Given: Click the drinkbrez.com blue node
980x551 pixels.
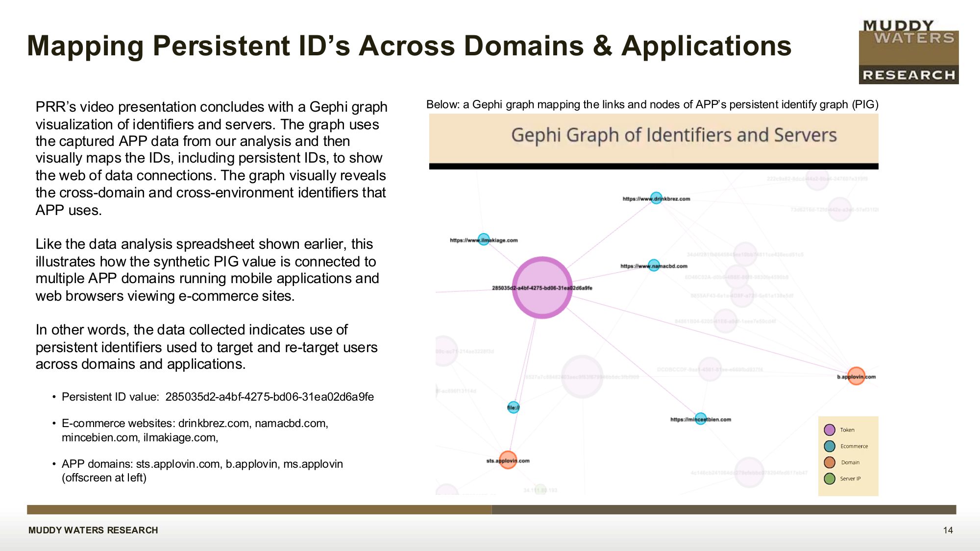Looking at the screenshot, I should 656,198.
